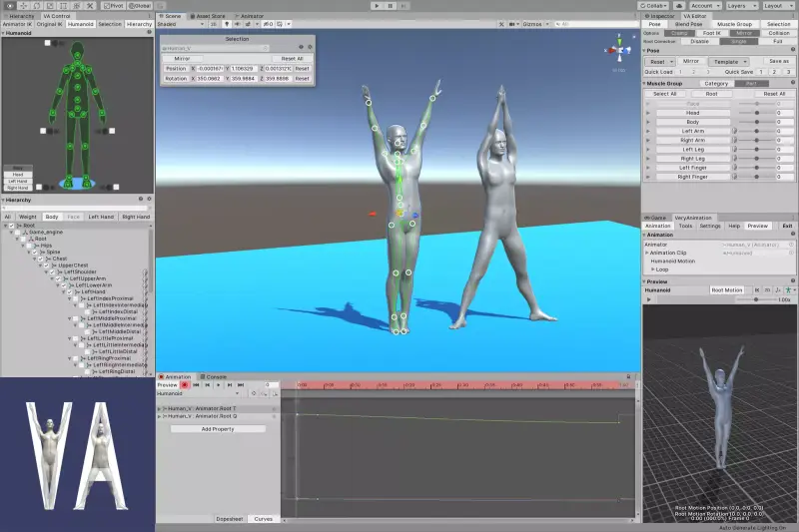Open the Layout dropdown
Screen dimensions: 799x532
[777, 6]
